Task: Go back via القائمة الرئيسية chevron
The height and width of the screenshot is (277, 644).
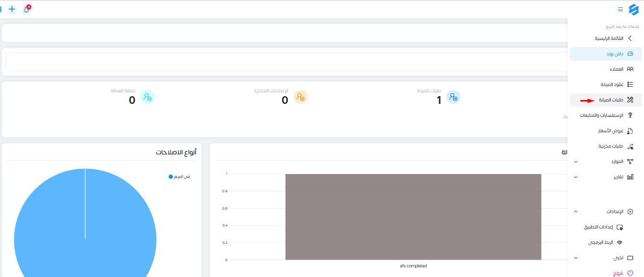Action: (630, 38)
